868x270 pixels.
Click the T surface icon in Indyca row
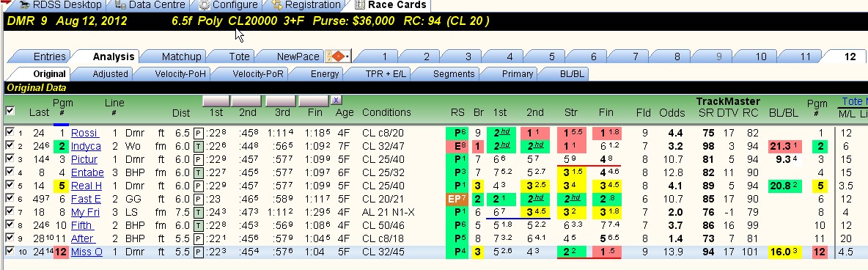click(198, 146)
